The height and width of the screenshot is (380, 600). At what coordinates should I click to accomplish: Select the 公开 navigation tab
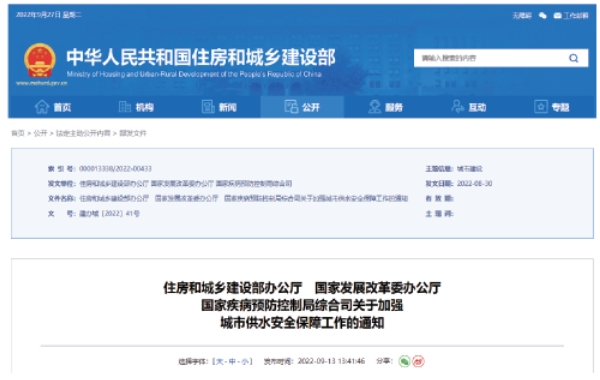point(302,107)
